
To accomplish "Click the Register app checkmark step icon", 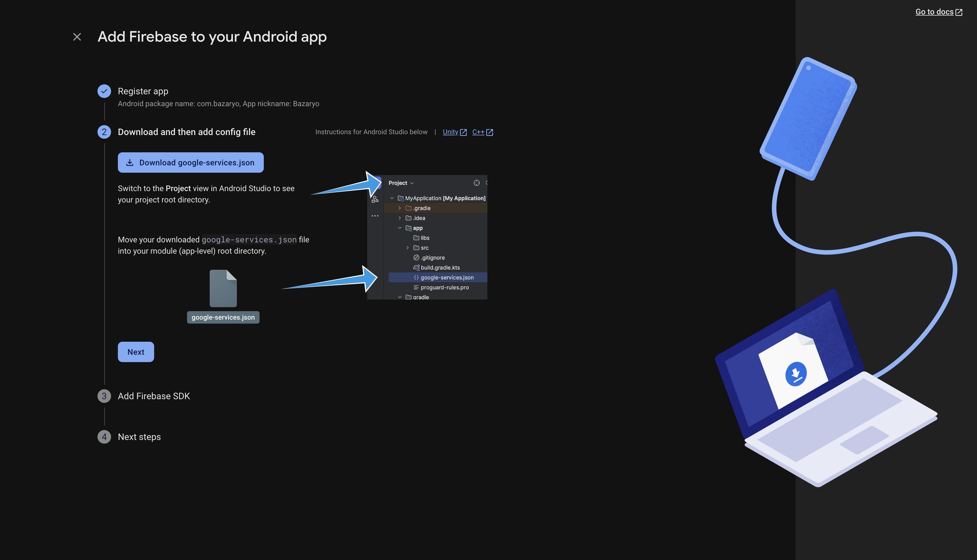I will [x=104, y=91].
